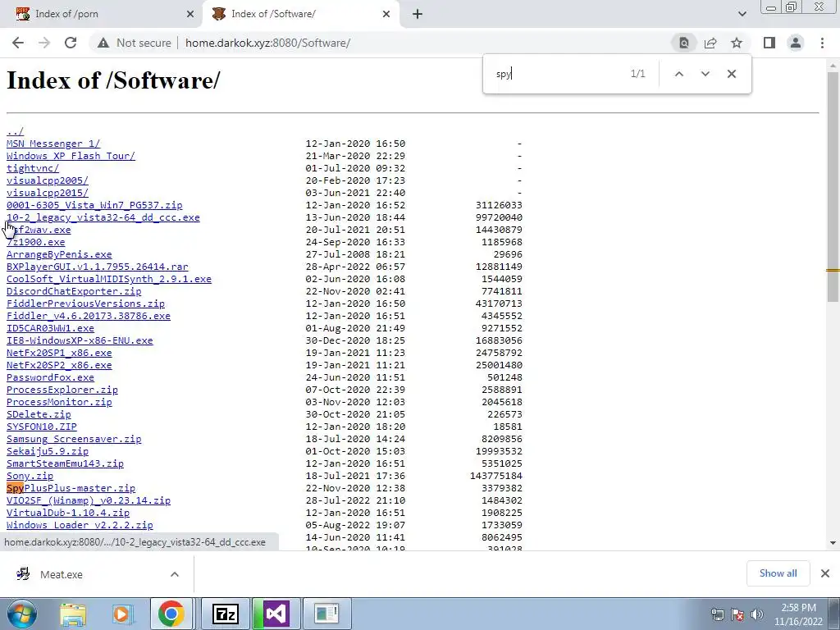Download NetFx20SP1_x86.exe

coord(59,353)
